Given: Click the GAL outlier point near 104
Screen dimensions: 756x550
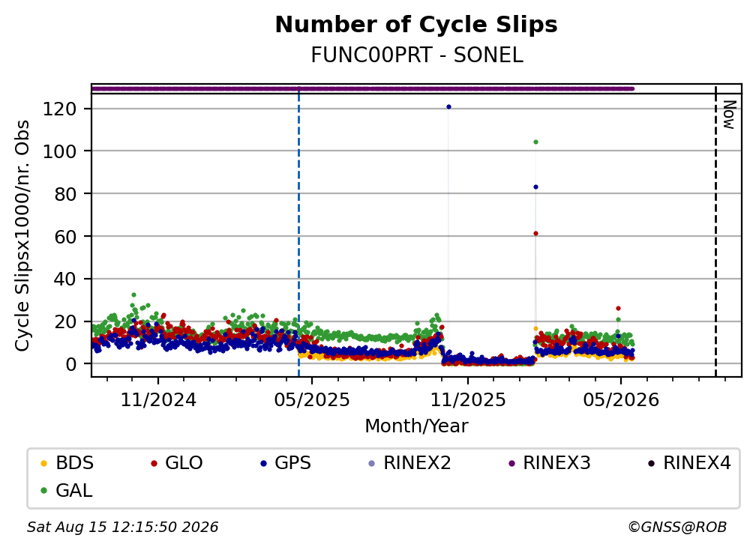Looking at the screenshot, I should coord(535,142).
